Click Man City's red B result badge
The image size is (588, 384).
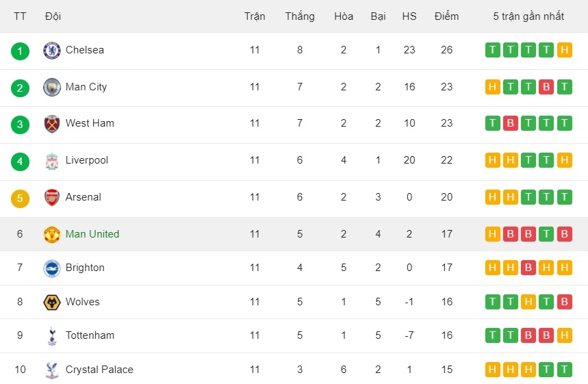click(x=546, y=87)
